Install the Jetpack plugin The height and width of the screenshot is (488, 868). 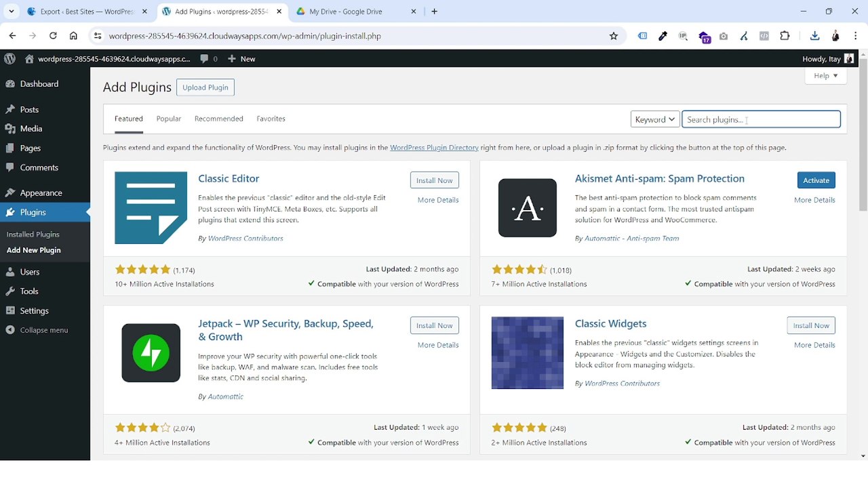coord(435,325)
